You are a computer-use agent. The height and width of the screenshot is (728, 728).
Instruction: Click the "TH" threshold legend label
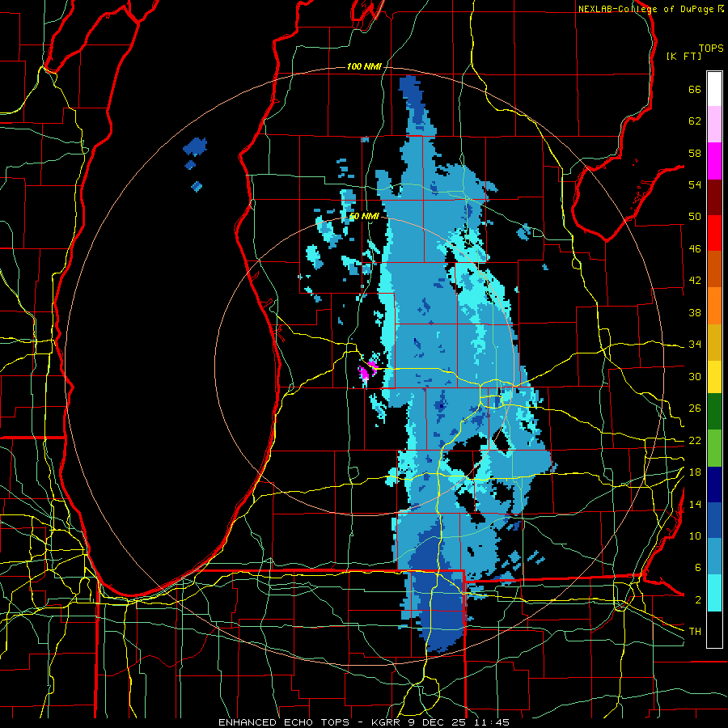coord(695,632)
